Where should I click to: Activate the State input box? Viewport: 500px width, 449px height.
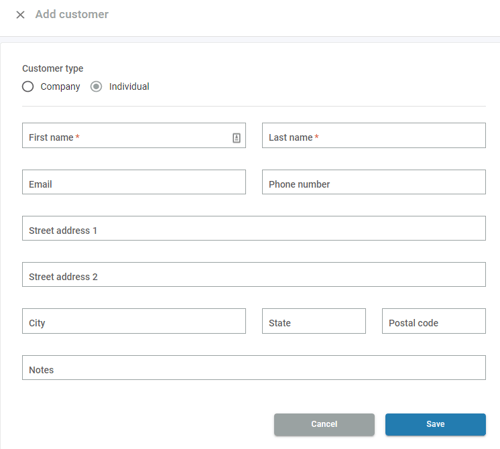(x=314, y=321)
